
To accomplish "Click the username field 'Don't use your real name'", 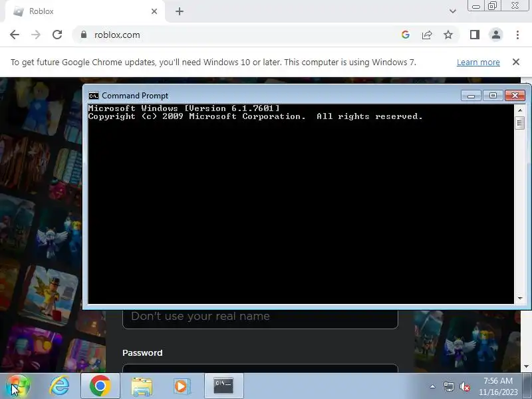I will tap(260, 319).
